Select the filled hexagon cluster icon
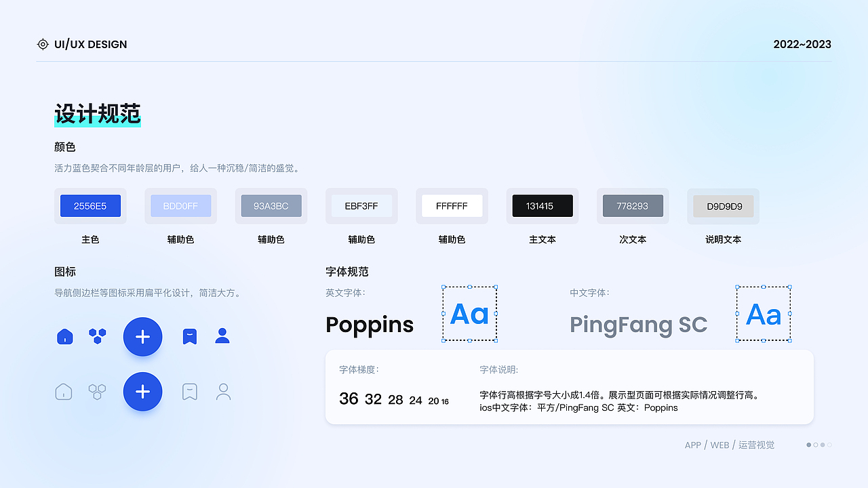 tap(97, 336)
